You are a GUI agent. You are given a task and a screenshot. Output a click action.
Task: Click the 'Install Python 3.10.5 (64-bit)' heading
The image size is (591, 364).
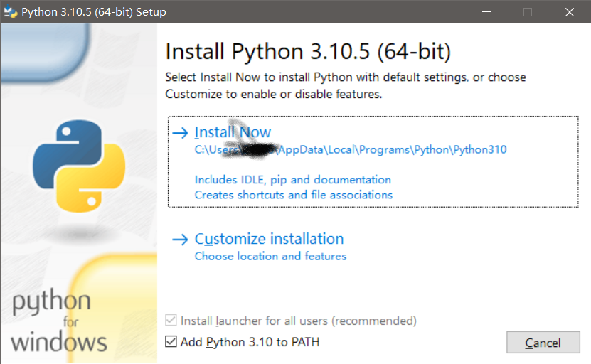pos(308,51)
